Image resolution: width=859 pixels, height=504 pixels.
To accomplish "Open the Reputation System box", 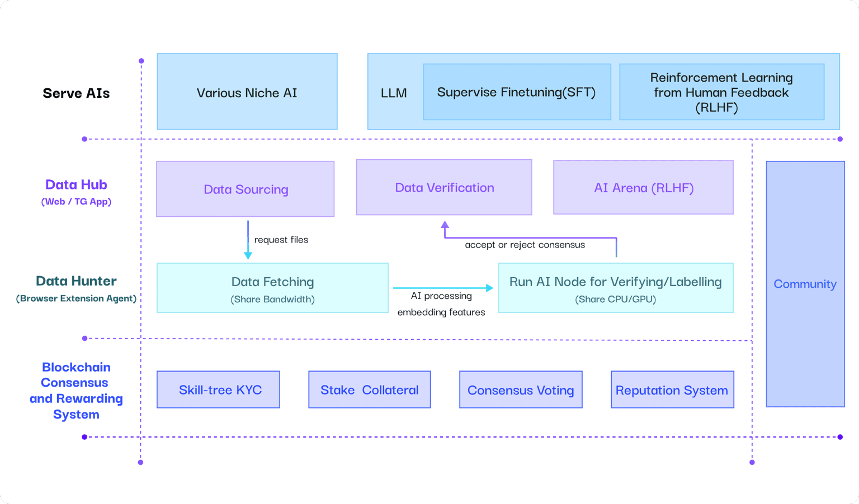I will [x=672, y=390].
